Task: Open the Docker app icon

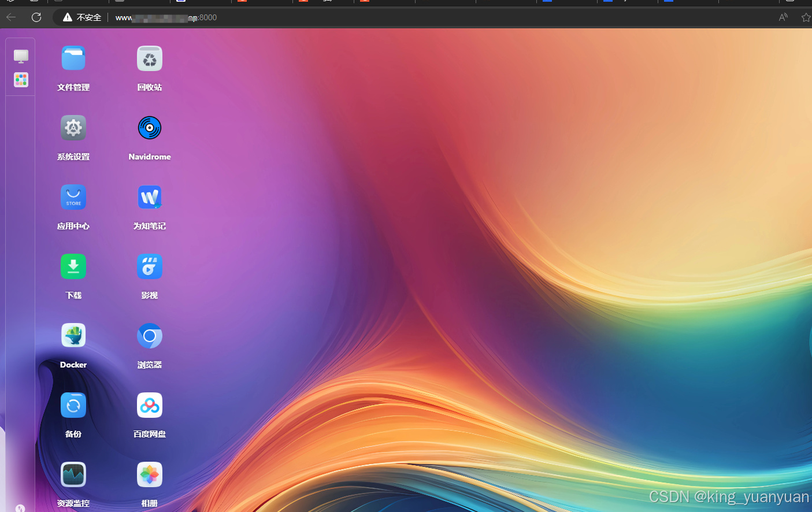Action: tap(73, 336)
